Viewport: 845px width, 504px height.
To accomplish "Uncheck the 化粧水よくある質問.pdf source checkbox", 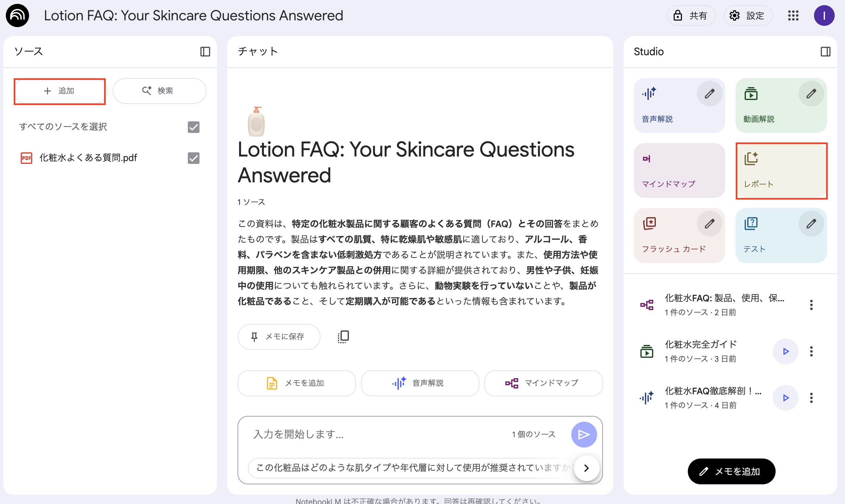I will pos(194,158).
